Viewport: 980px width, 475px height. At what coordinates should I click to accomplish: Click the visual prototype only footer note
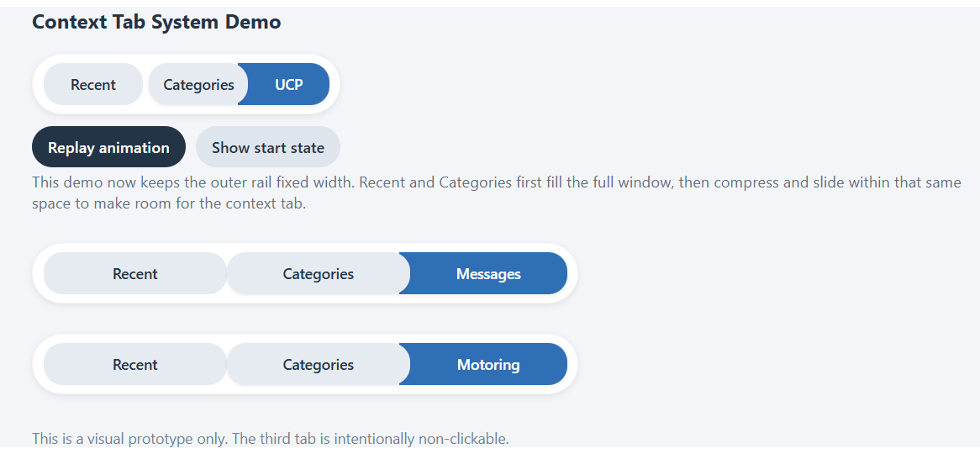click(270, 438)
